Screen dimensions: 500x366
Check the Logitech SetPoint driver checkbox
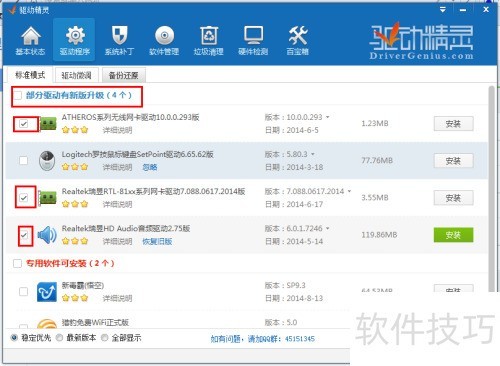tap(24, 161)
